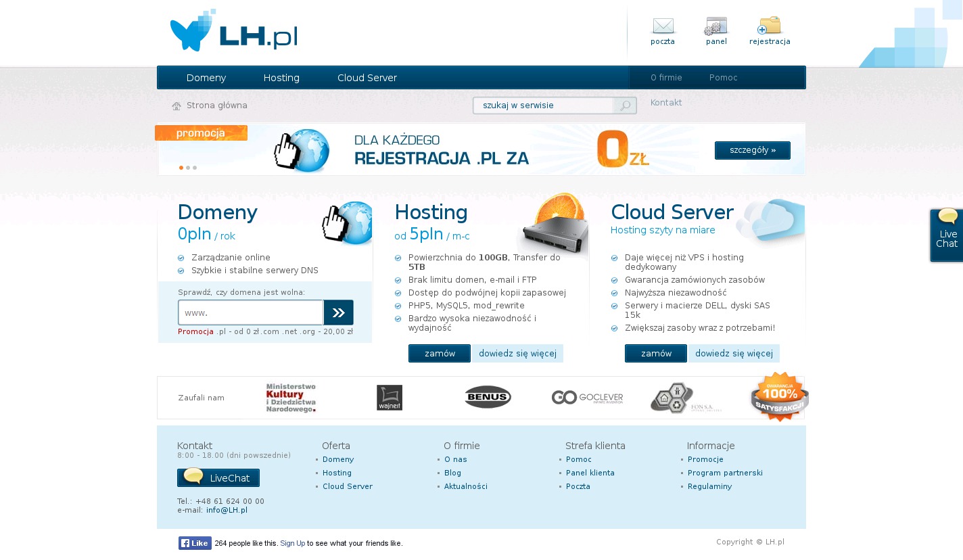Screen dimensions: 963x560
Task: Open the poczta mail icon
Action: coord(663,26)
